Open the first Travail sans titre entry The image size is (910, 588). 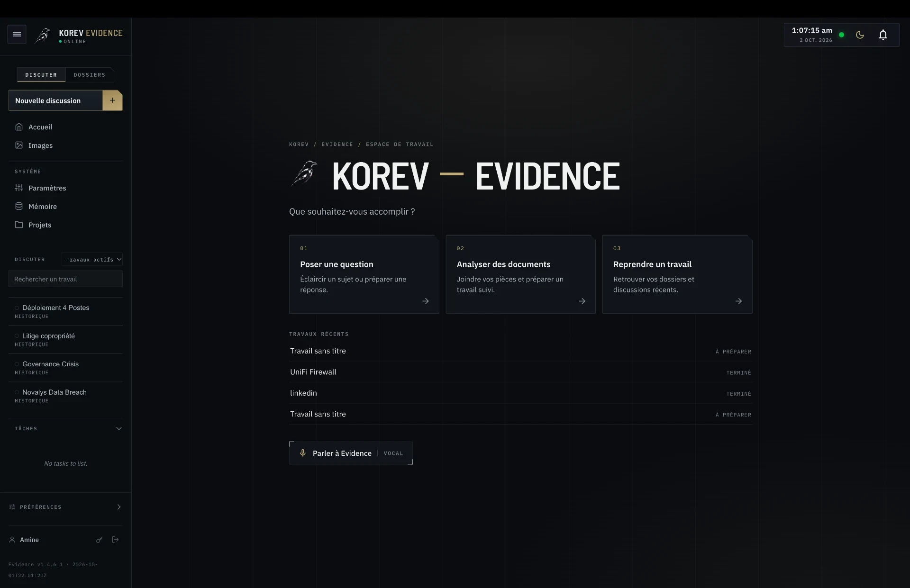tap(520, 351)
